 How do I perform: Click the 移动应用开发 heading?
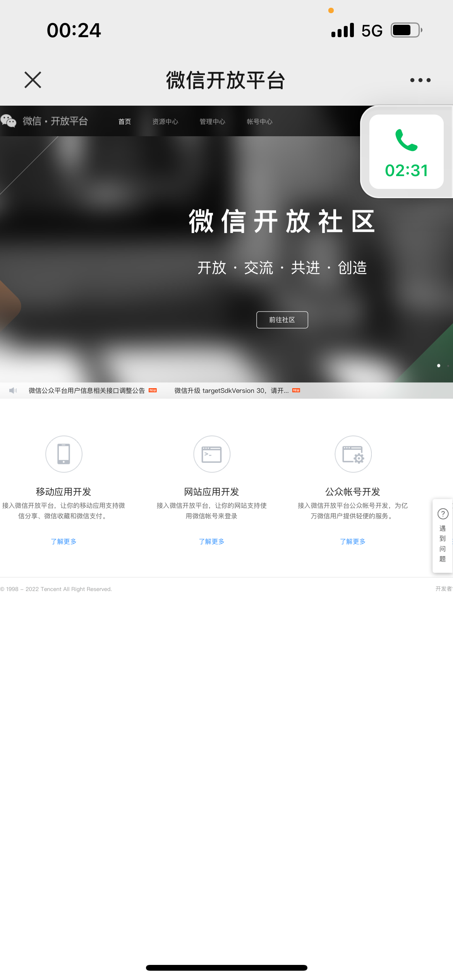click(63, 492)
